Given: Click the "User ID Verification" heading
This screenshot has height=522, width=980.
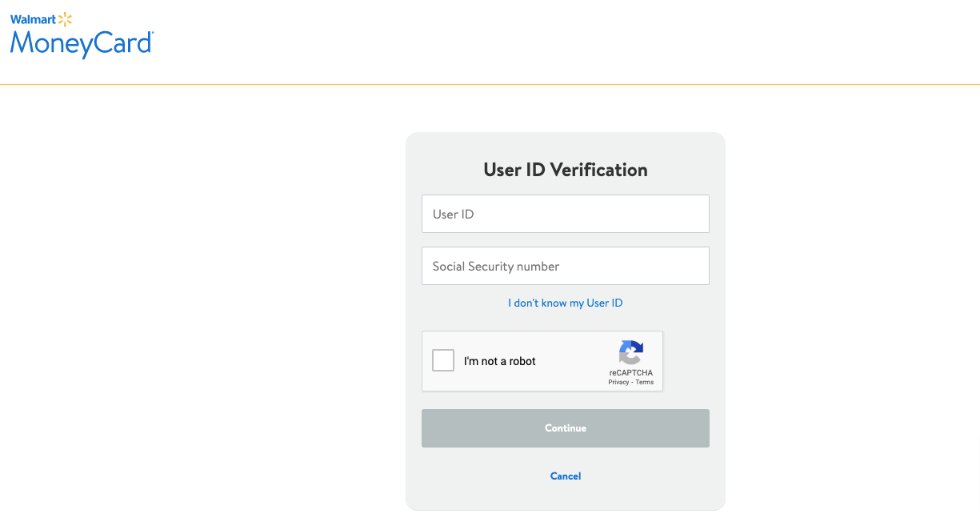Looking at the screenshot, I should 565,170.
